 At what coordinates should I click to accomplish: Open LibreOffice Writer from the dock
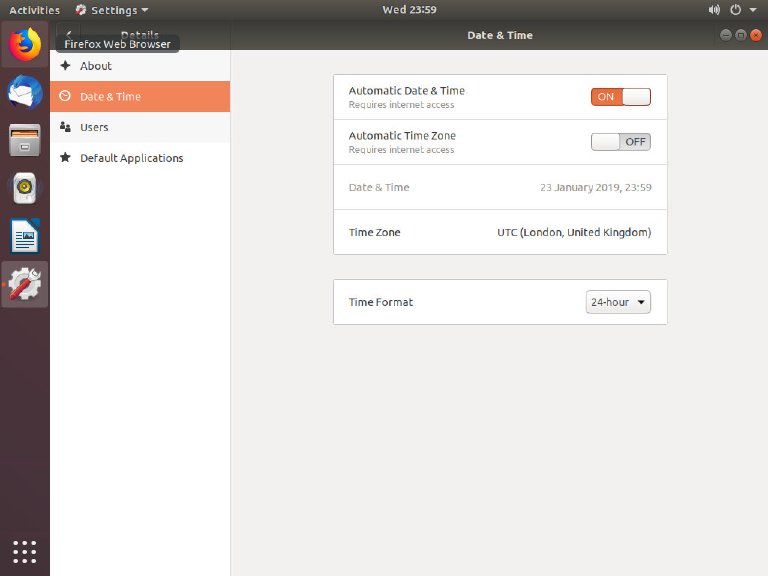click(x=25, y=237)
